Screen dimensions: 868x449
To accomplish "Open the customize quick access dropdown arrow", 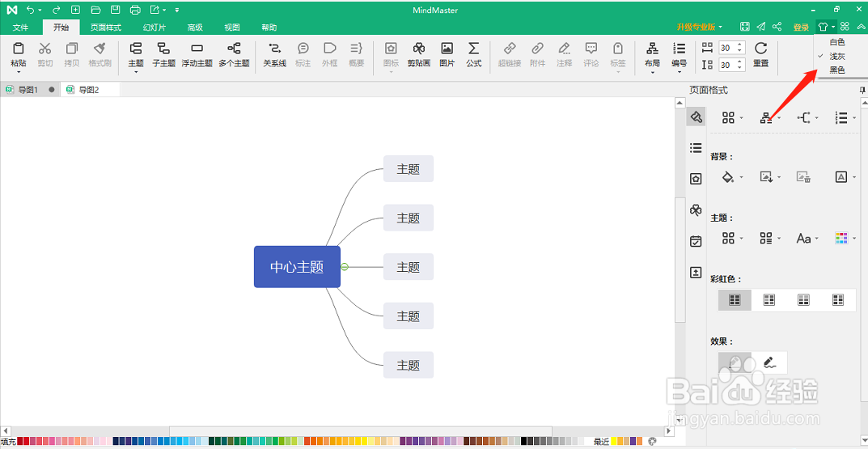I will [177, 10].
